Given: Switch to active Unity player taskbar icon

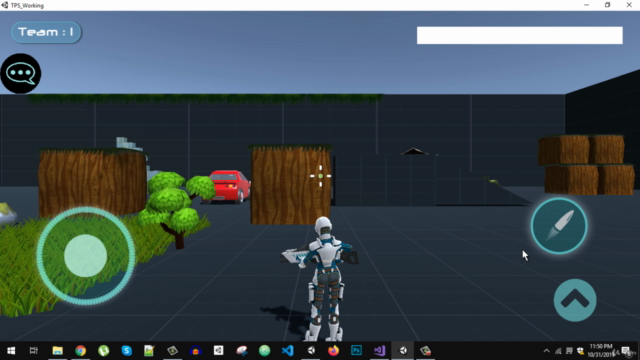Looking at the screenshot, I should click(402, 351).
